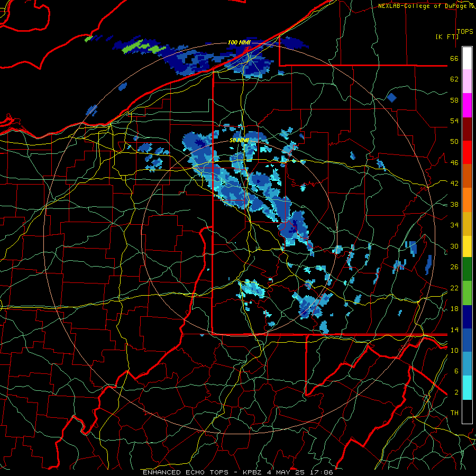Select the 50 legend scale value
Image resolution: width=476 pixels, height=476 pixels.
click(454, 142)
